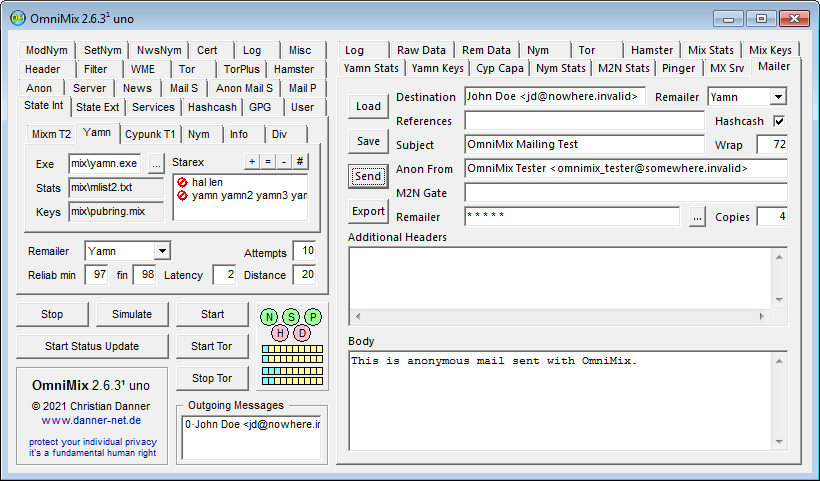Switch to the Cypunk T1 tab
The height and width of the screenshot is (481, 820).
coord(150,134)
